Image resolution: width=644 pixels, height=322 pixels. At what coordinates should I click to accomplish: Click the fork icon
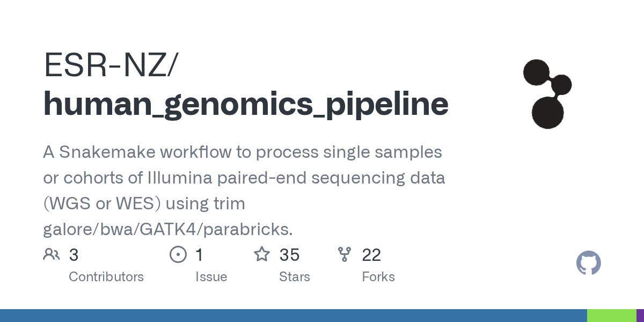coord(344,254)
